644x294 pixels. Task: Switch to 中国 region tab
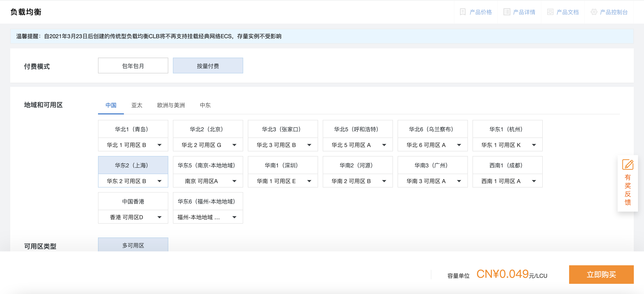(x=111, y=105)
